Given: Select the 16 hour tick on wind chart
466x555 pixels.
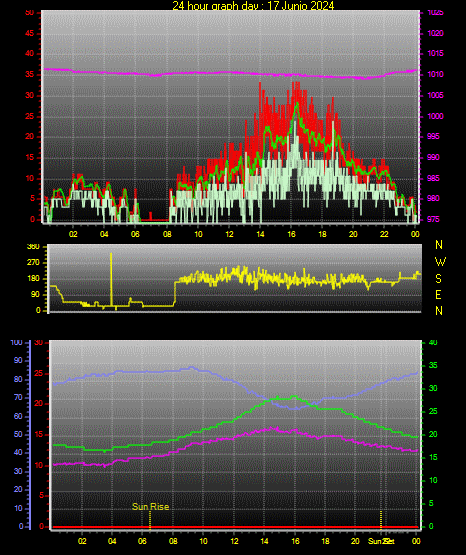Looking at the screenshot, I should tap(291, 234).
